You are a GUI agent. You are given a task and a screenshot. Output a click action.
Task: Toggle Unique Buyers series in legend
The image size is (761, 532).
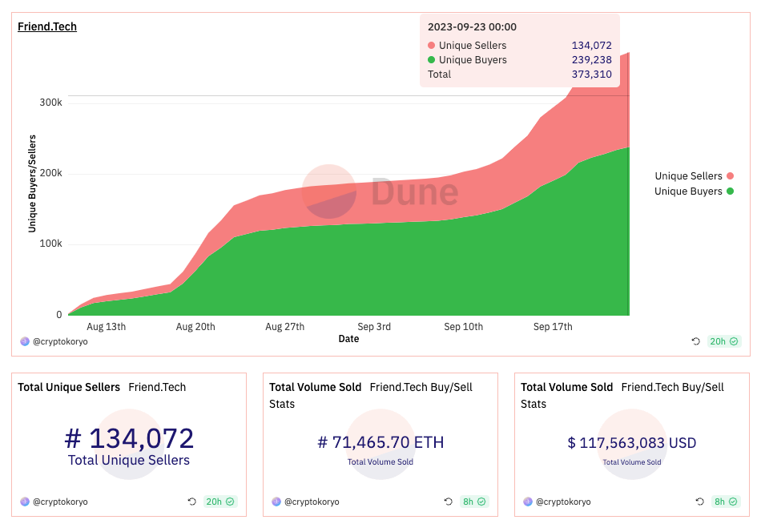point(694,191)
